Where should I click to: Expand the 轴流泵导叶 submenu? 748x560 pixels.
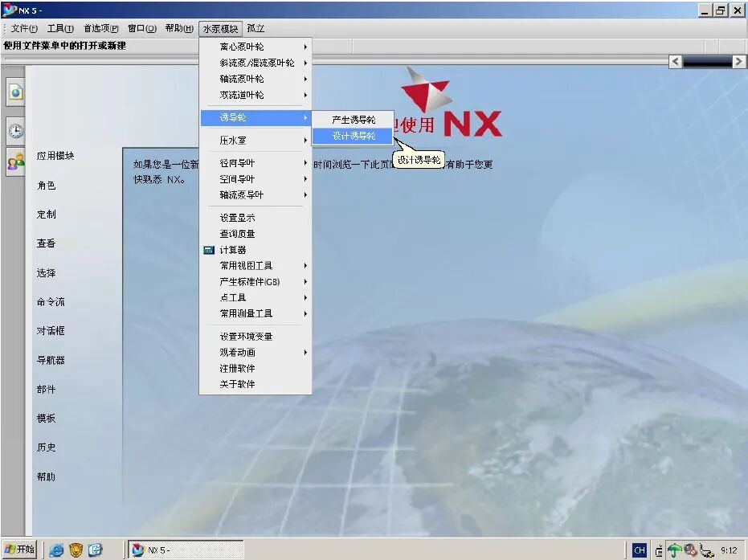255,194
